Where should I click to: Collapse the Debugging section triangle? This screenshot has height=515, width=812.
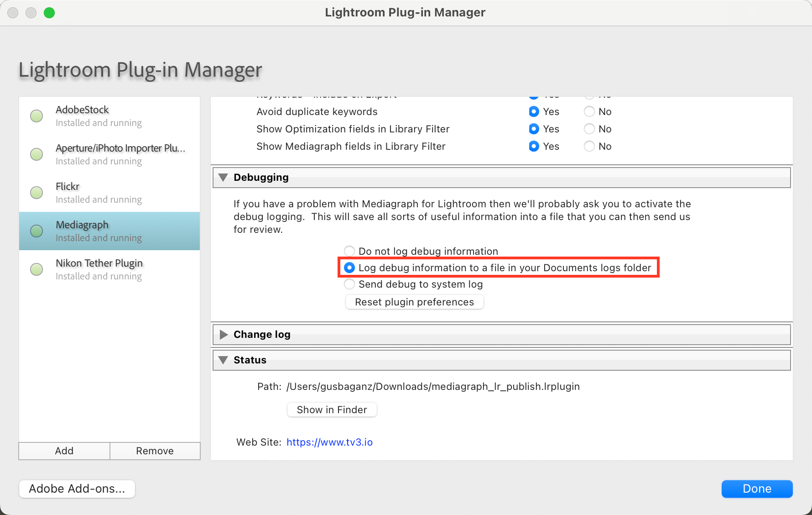coord(223,177)
